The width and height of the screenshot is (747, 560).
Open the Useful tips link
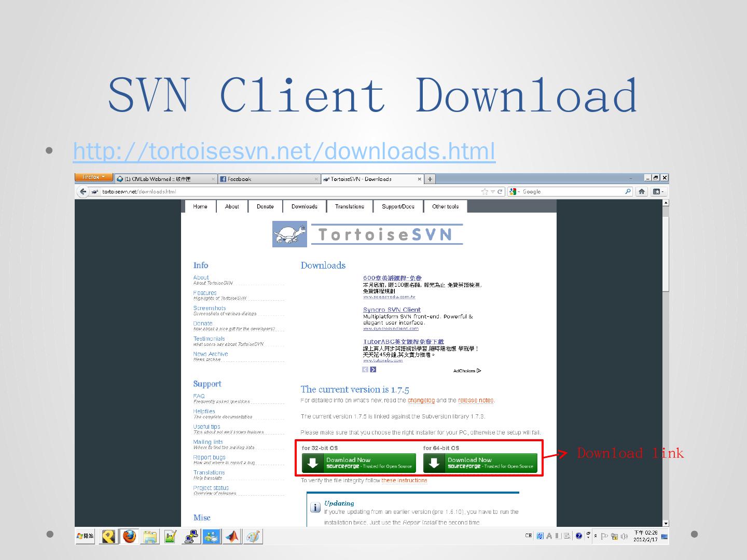click(207, 427)
